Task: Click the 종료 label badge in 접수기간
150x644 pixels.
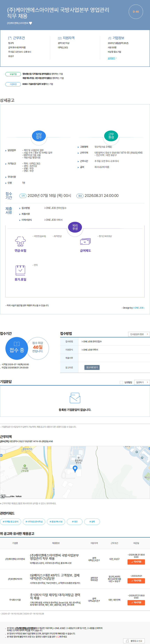Action: point(80,196)
